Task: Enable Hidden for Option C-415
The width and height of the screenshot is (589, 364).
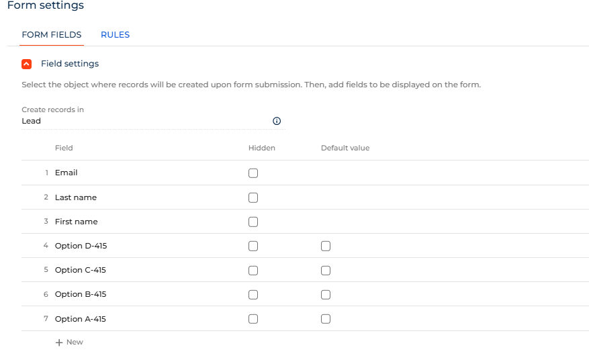Action: tap(253, 270)
